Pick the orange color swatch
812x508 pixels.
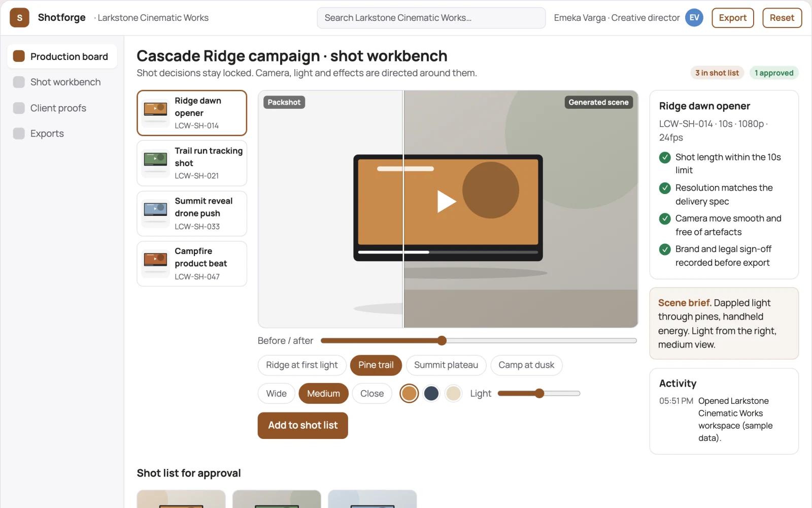point(409,393)
